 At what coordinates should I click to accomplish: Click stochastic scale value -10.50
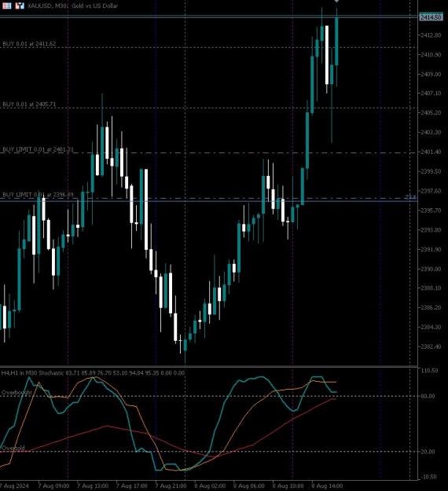pos(429,477)
